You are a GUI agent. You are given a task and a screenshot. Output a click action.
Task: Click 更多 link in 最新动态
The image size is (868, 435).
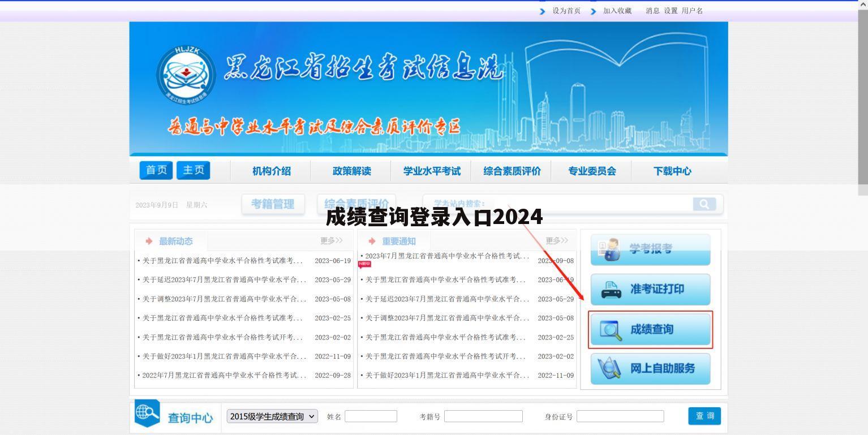click(332, 241)
